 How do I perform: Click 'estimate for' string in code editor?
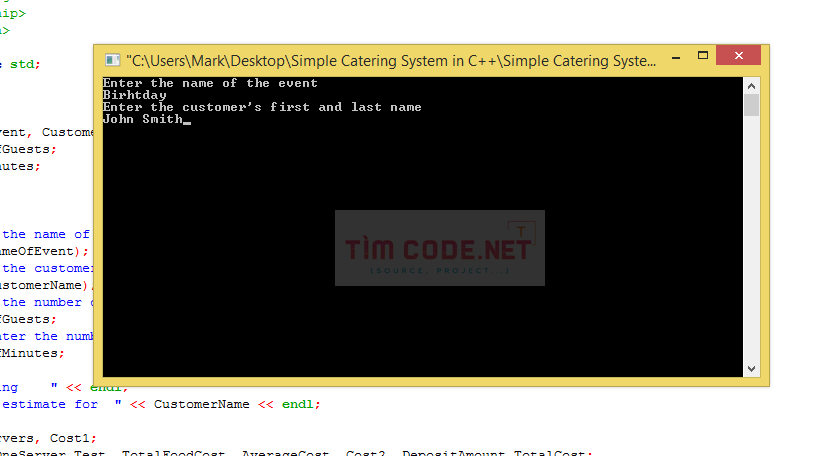(50, 404)
